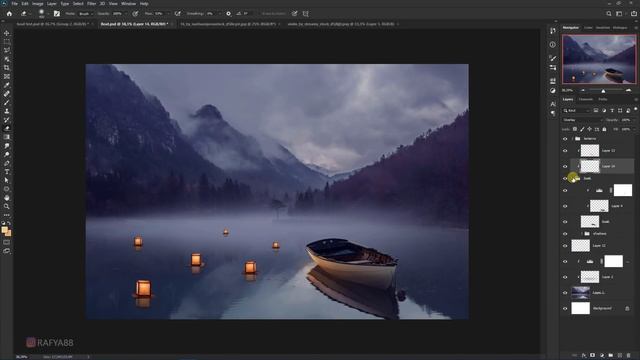640x360 pixels.
Task: Toggle visibility of Layer 2
Action: [565, 277]
